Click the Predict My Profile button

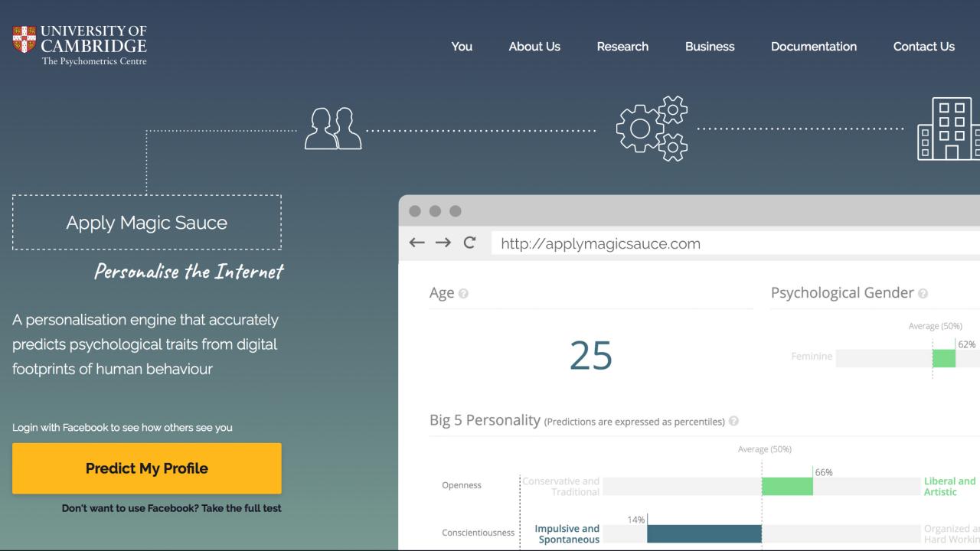[147, 468]
